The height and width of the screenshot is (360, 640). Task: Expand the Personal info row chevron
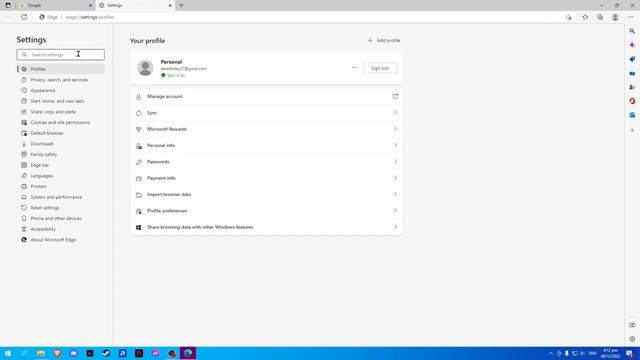[x=395, y=145]
